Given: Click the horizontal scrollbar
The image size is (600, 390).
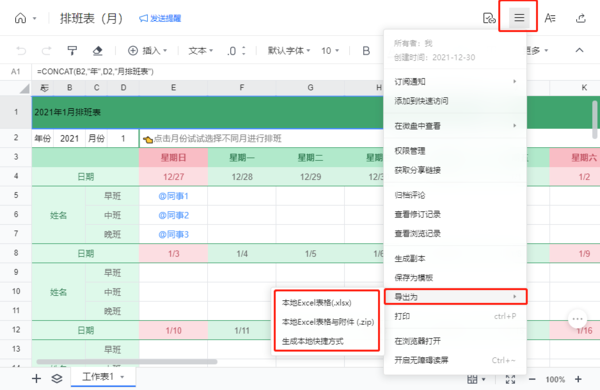Looking at the screenshot, I should 127,362.
